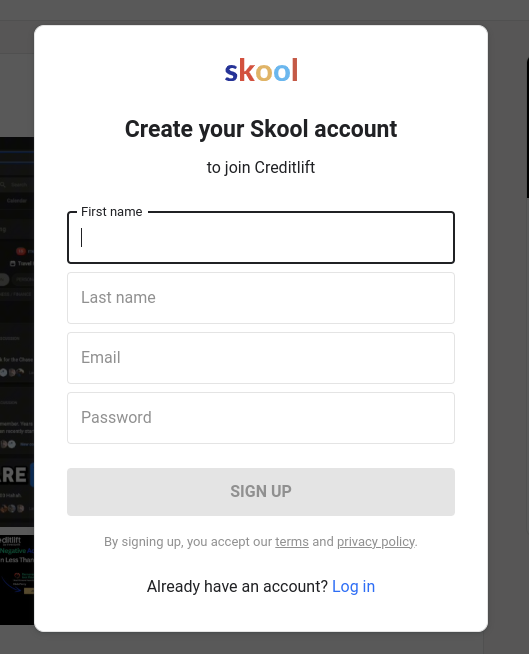Open the privacy policy link
The height and width of the screenshot is (654, 529).
(376, 541)
